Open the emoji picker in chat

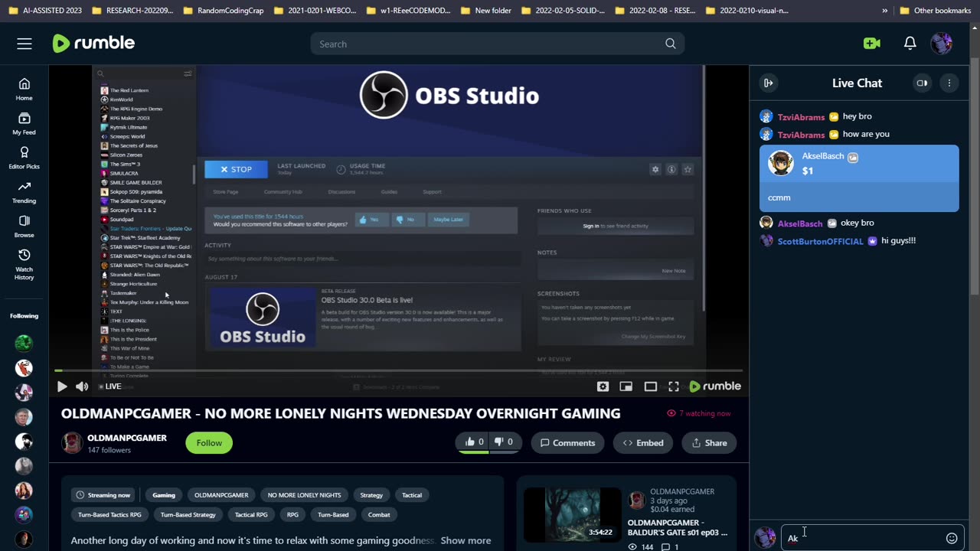coord(952,538)
